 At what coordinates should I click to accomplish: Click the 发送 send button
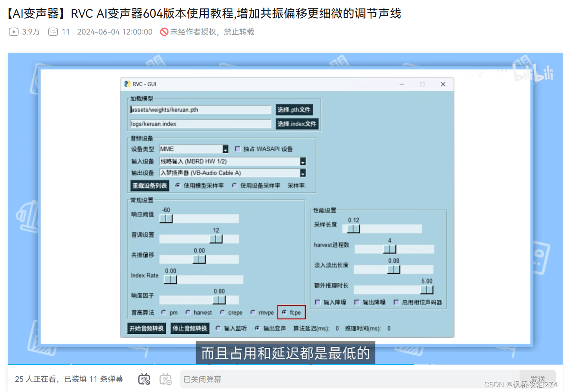coord(538,378)
